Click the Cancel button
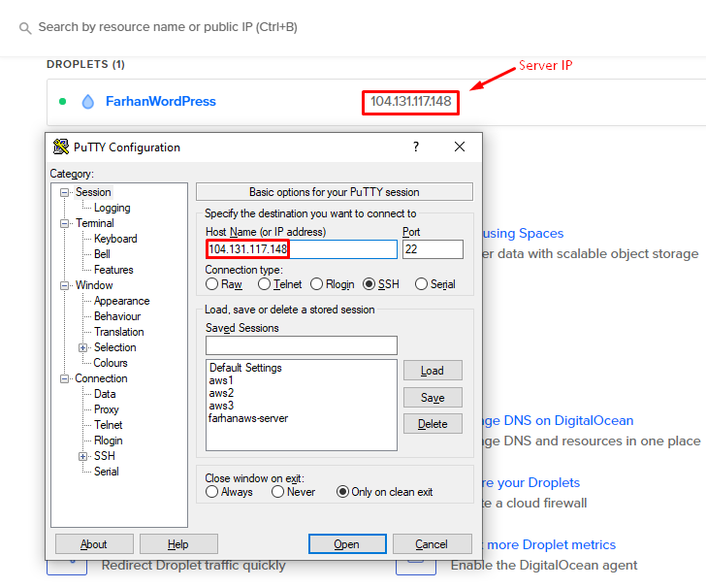Image resolution: width=706 pixels, height=588 pixels. pos(432,543)
